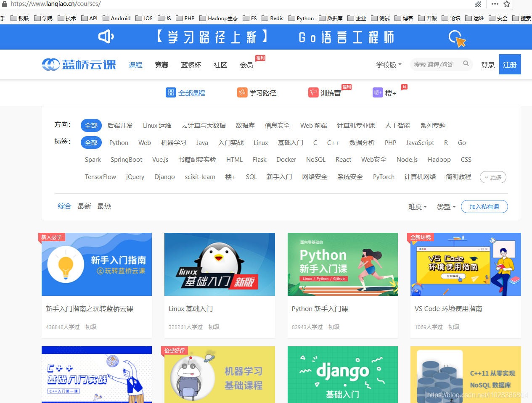
Task: Open the 新手入门指南 course thumbnail
Action: point(97,264)
